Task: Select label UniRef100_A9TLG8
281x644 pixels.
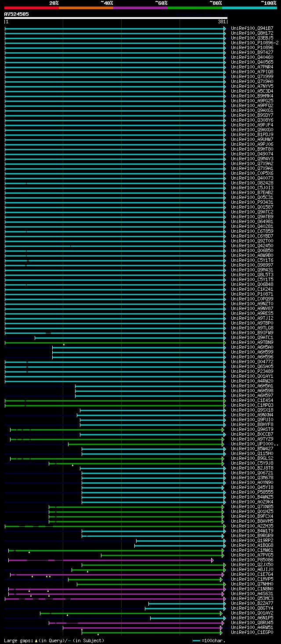Action: pos(252,328)
